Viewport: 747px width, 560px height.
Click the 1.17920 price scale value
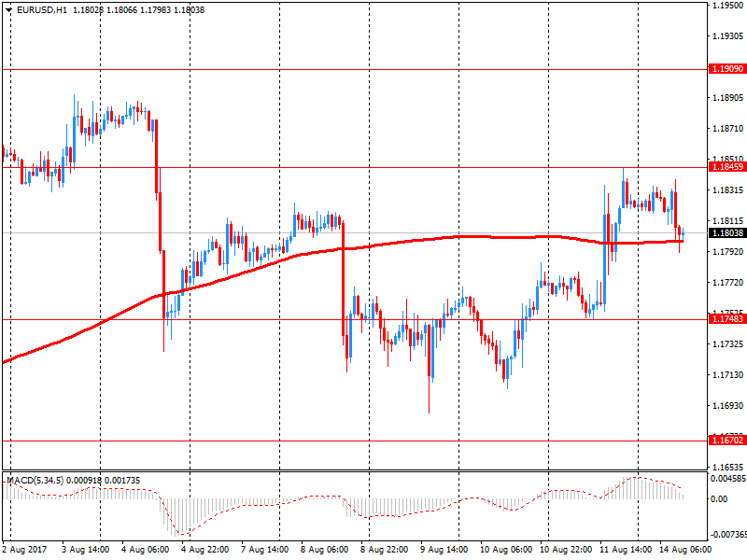[728, 251]
